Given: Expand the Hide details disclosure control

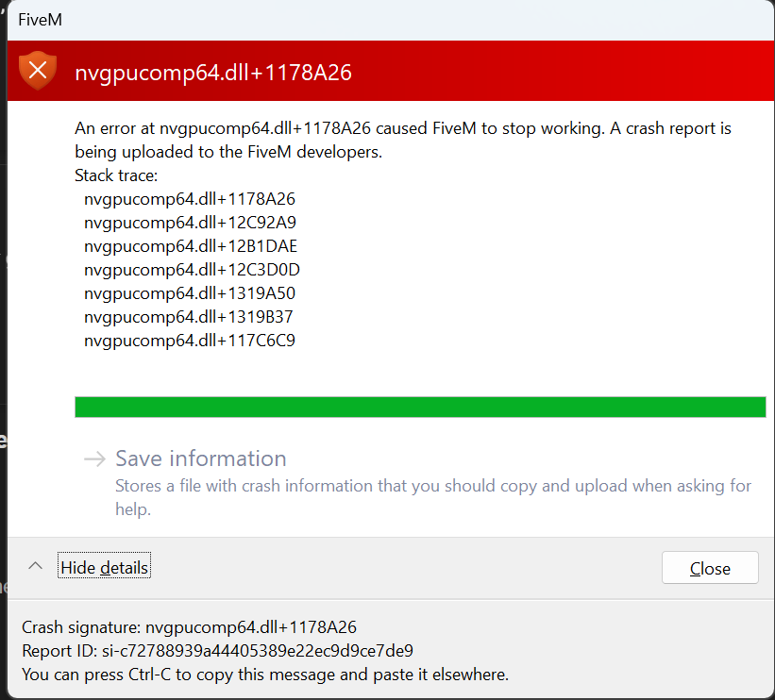Looking at the screenshot, I should pyautogui.click(x=104, y=566).
